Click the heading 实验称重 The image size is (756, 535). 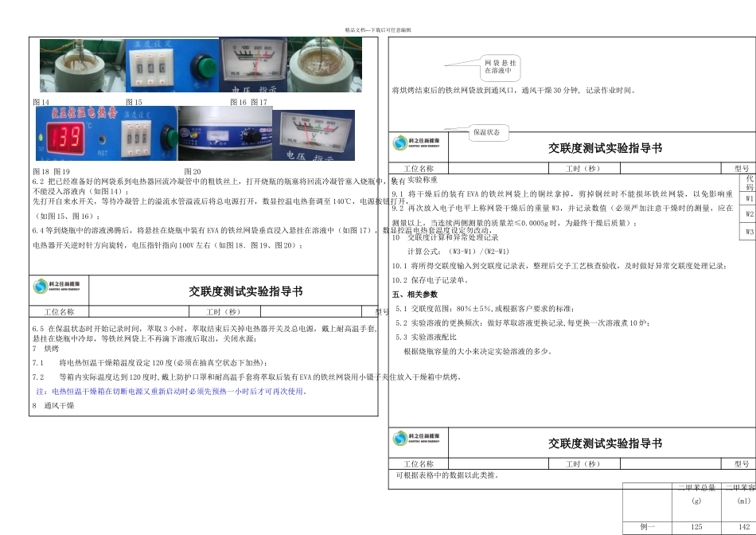click(x=423, y=180)
